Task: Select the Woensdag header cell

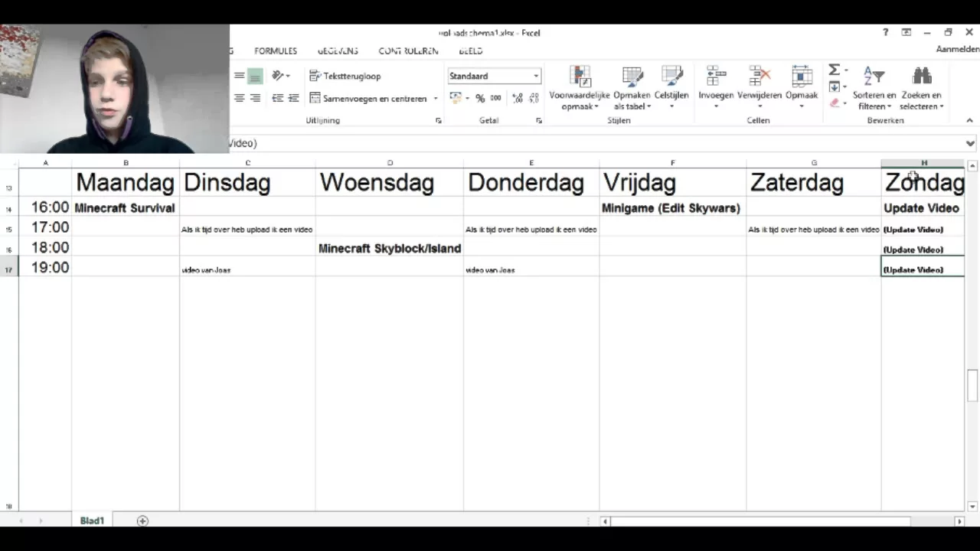Action: click(390, 182)
